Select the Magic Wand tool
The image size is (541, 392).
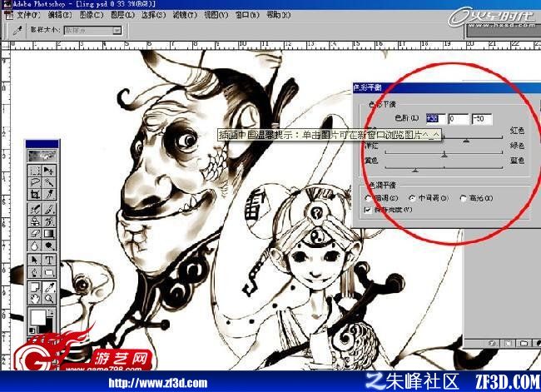[x=48, y=182]
